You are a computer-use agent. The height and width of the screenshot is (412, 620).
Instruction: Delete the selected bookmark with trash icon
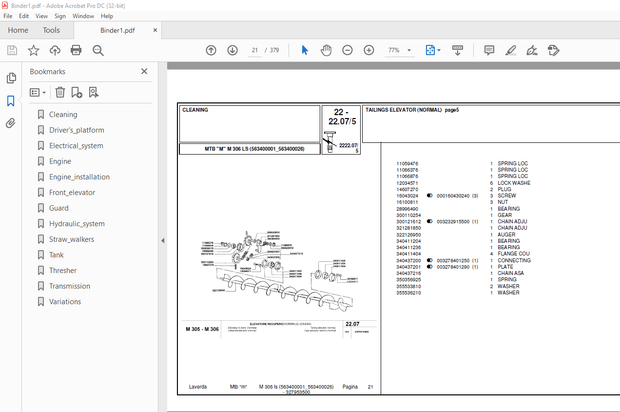(60, 92)
